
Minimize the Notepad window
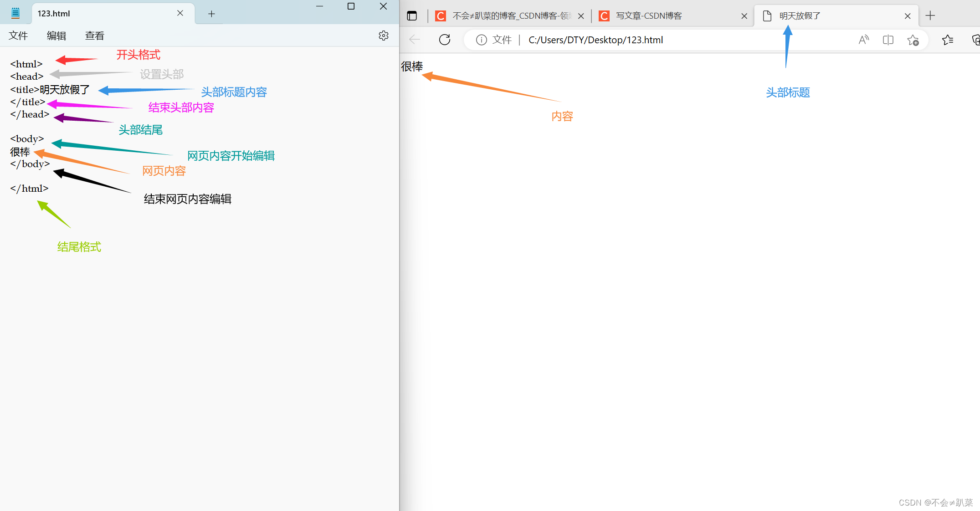point(319,6)
